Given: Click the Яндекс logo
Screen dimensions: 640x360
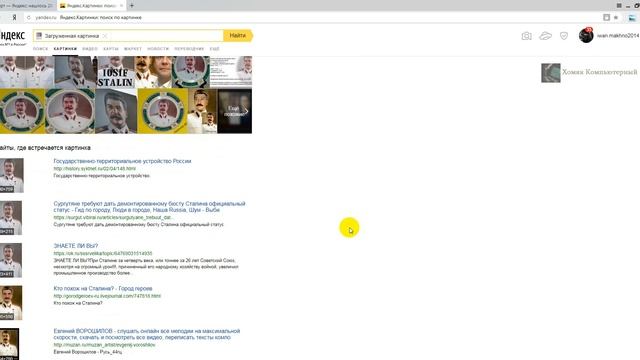Looking at the screenshot, I should point(12,36).
